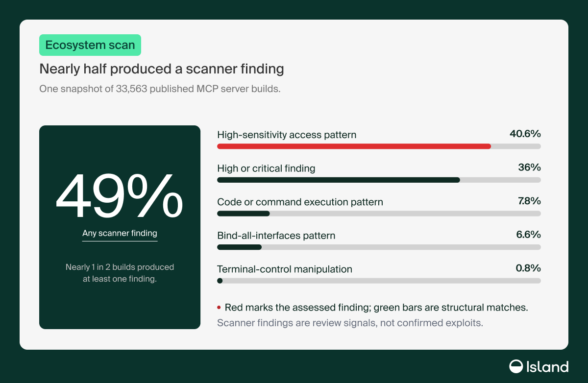This screenshot has height=383, width=588.
Task: Click the 33,563 MCP server builds subtitle
Action: [160, 89]
